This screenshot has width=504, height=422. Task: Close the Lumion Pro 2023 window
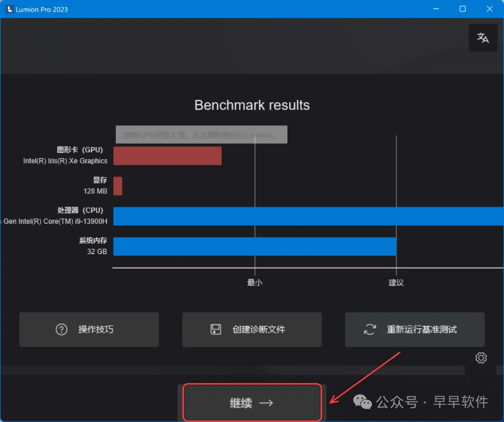pyautogui.click(x=490, y=9)
